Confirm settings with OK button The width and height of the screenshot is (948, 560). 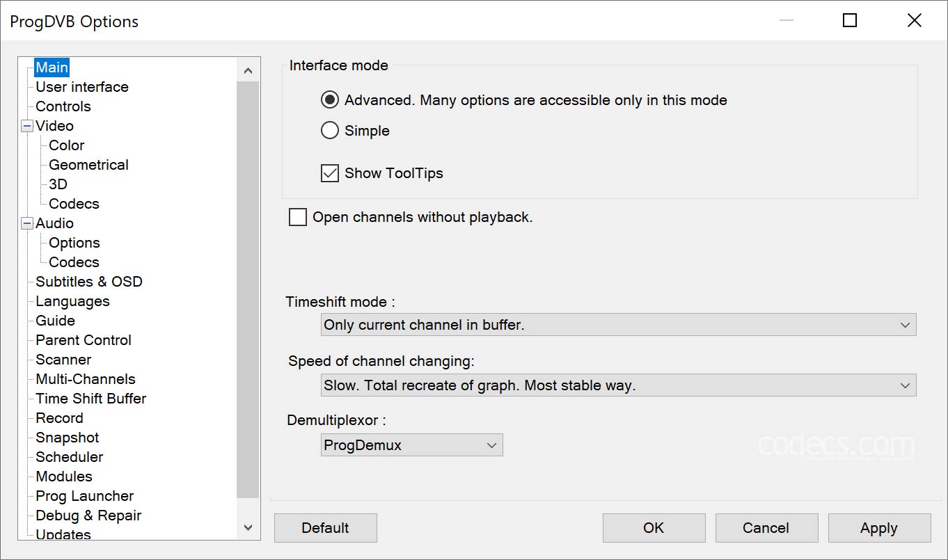click(654, 528)
